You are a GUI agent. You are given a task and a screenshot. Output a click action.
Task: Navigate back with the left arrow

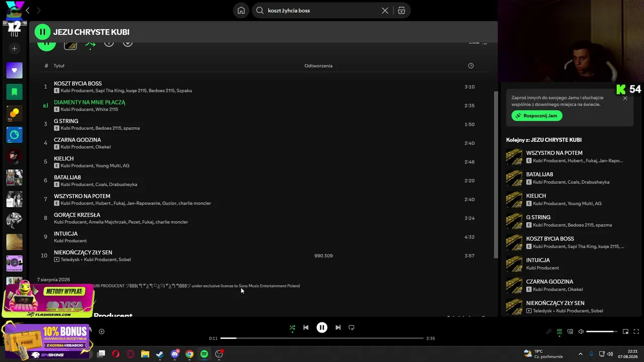[x=27, y=11]
